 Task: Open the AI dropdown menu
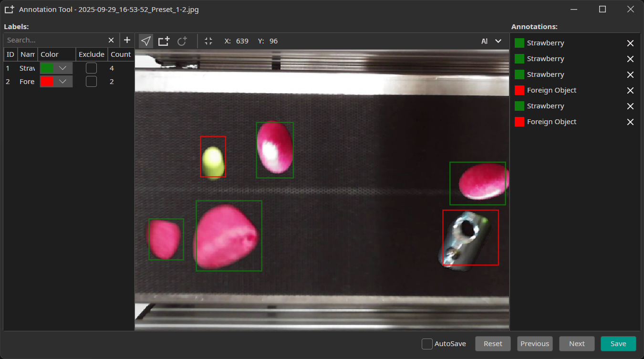(x=491, y=41)
